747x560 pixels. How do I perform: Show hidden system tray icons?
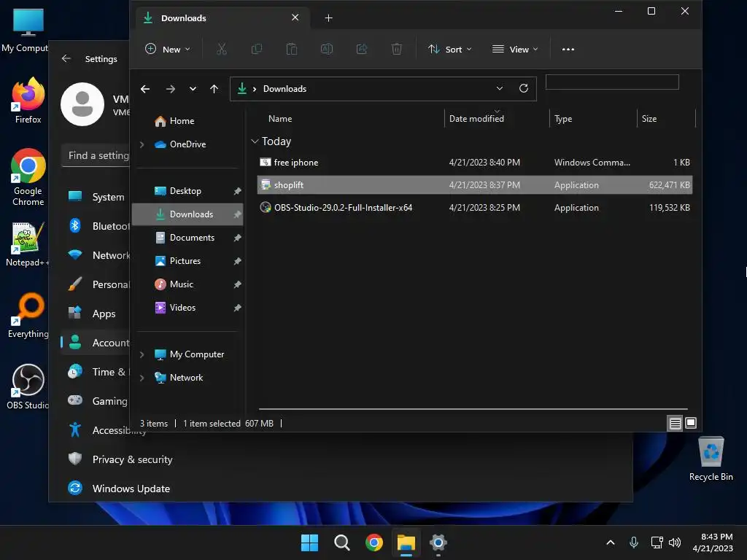[611, 542]
